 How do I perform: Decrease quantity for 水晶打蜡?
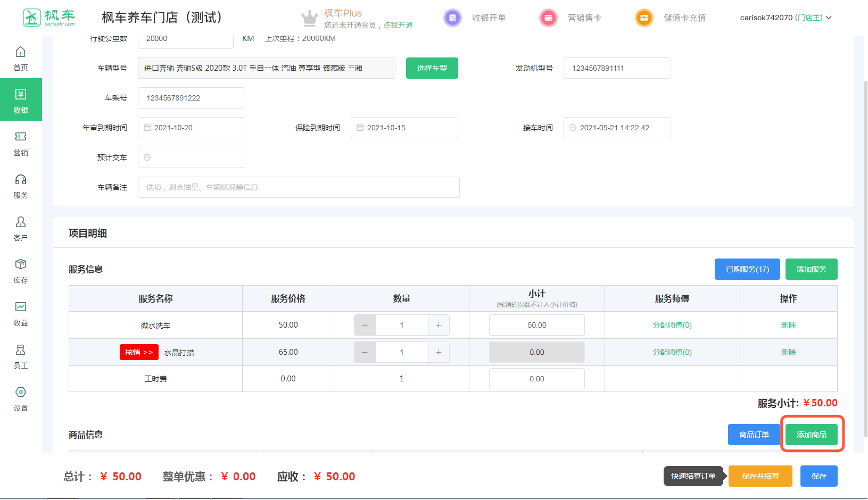(365, 352)
